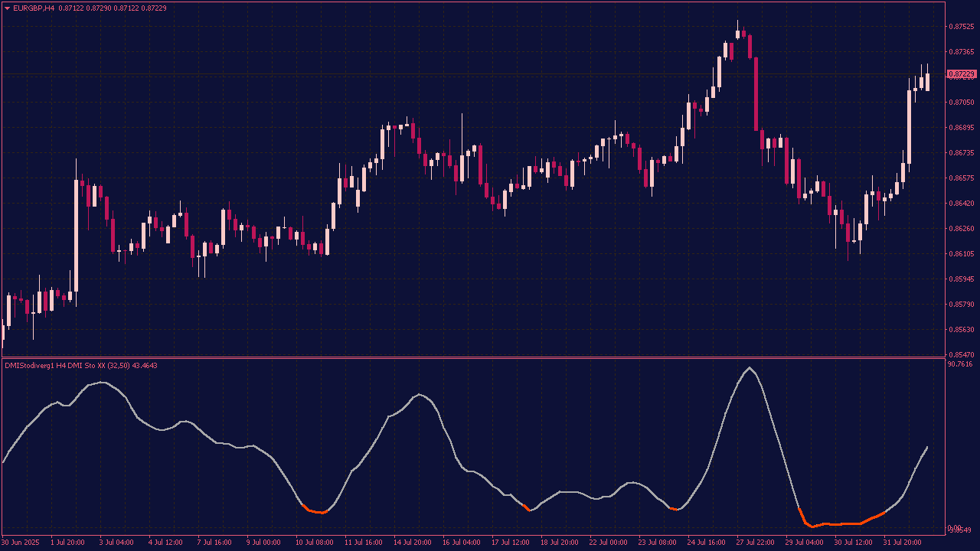Click the 14 Jul 20:00 time label
This screenshot has width=980, height=551.
413,543
